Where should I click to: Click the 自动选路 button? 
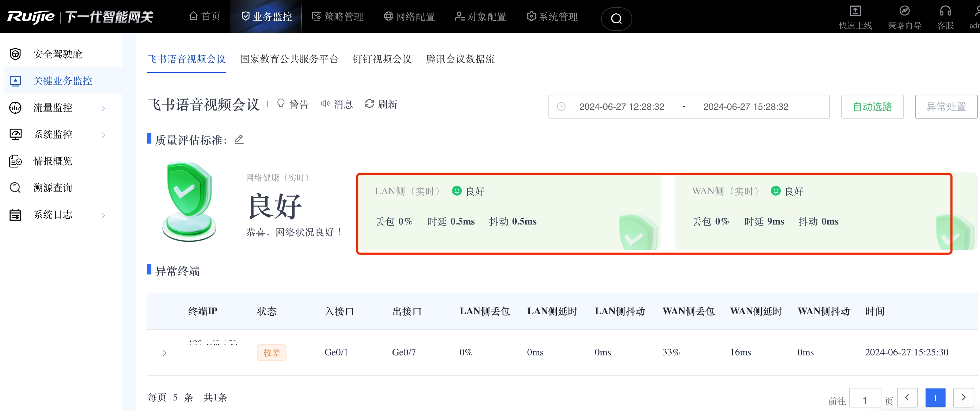tap(872, 107)
